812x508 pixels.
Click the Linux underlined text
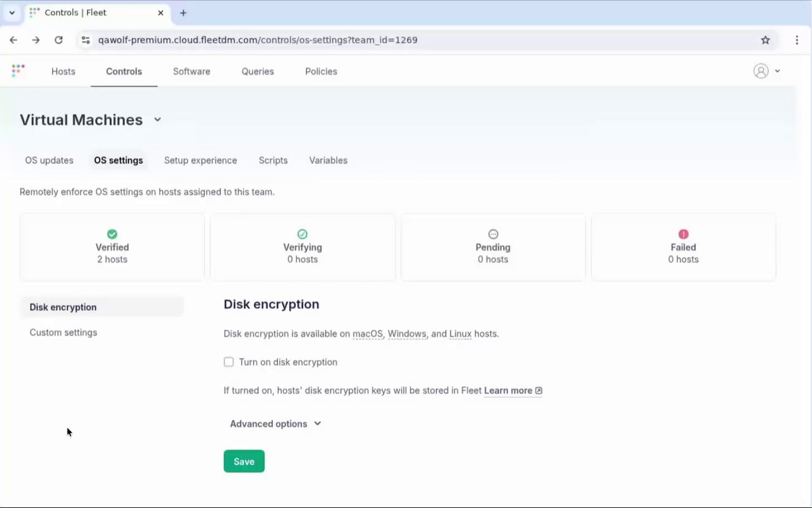(x=461, y=334)
